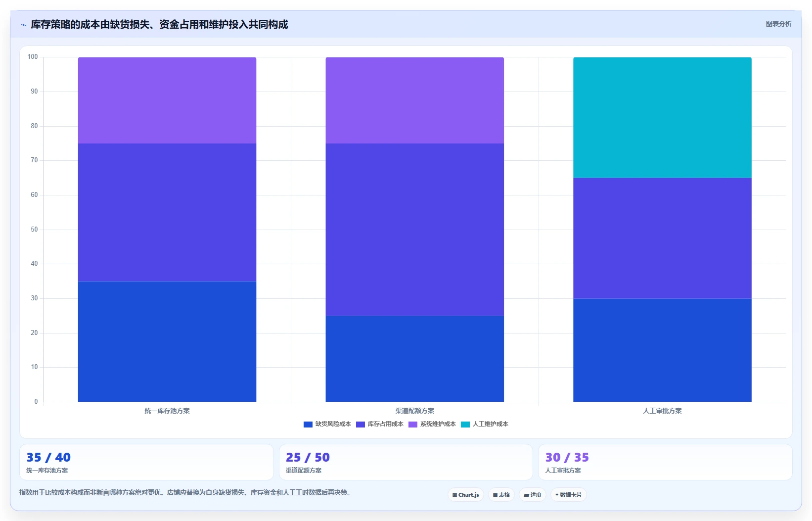This screenshot has width=812, height=521.
Task: Click the 30 / 35 card value
Action: point(567,457)
